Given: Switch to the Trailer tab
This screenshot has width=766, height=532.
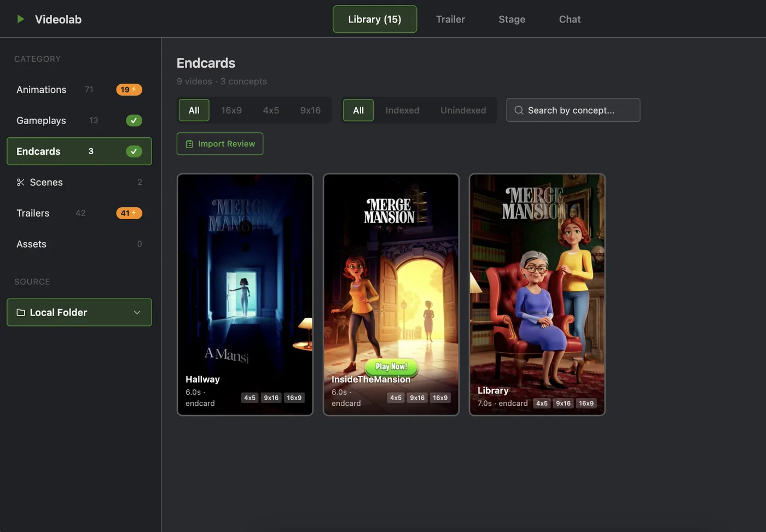Looking at the screenshot, I should coord(450,19).
